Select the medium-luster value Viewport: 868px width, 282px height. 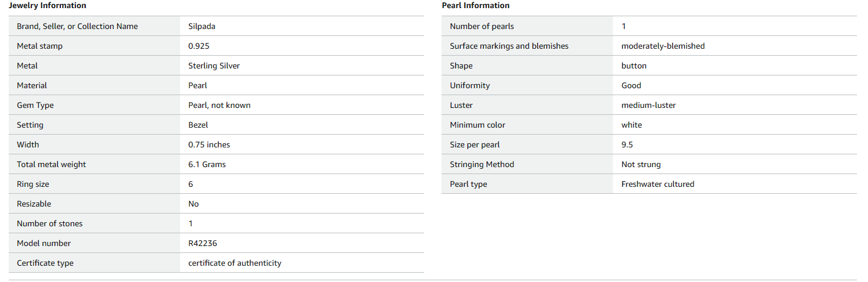pyautogui.click(x=648, y=105)
